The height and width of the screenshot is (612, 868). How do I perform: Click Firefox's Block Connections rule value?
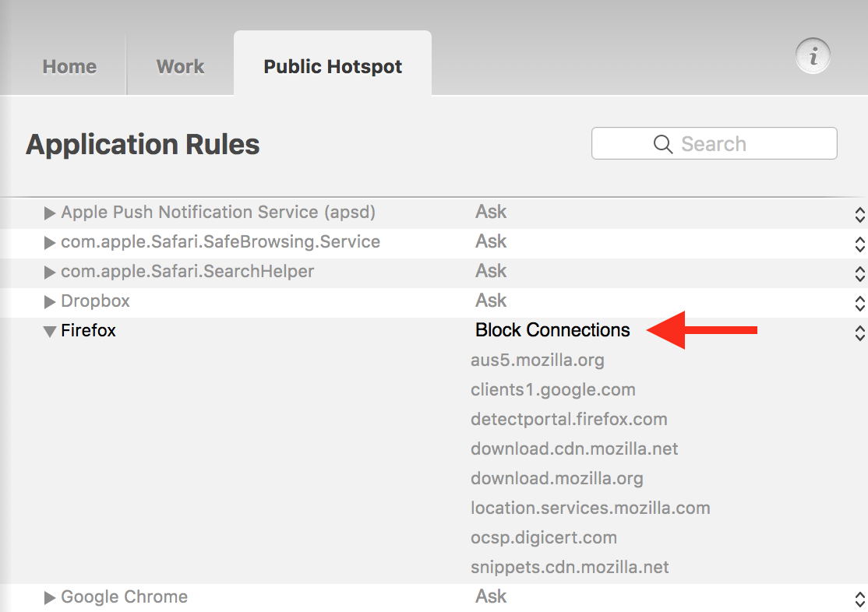[x=552, y=330]
